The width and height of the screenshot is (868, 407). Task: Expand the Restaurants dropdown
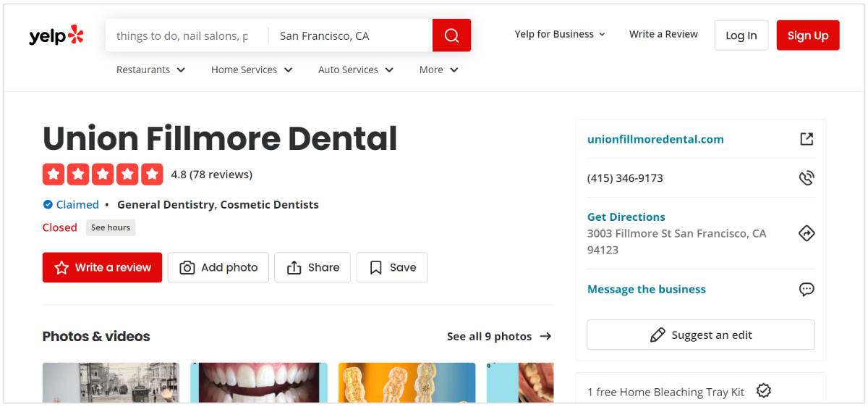(x=150, y=70)
